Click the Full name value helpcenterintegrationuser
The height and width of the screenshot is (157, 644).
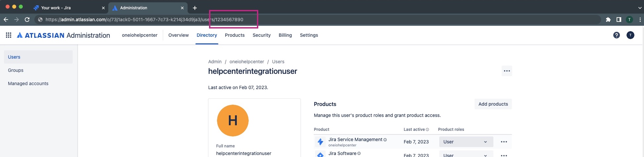(x=244, y=153)
